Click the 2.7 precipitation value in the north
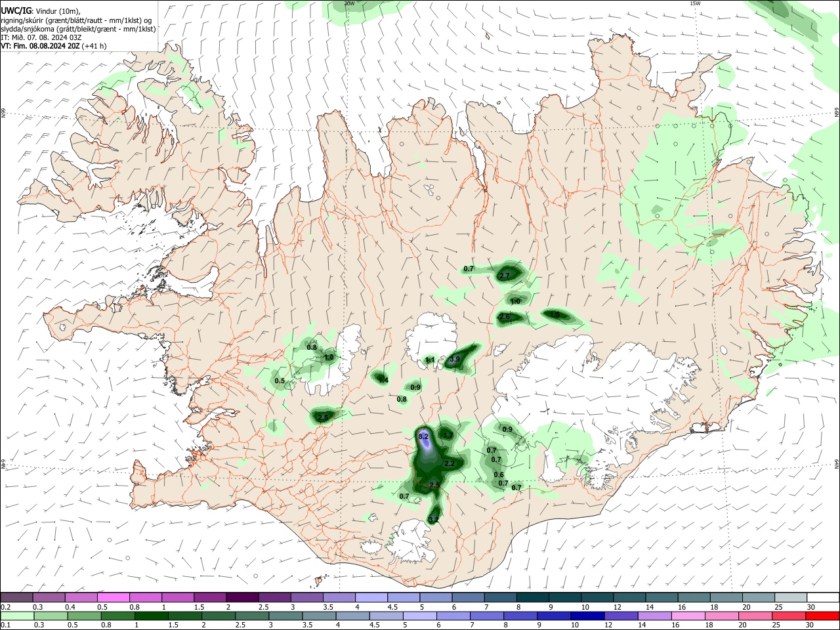Screen dimensions: 840x630 pyautogui.click(x=505, y=276)
